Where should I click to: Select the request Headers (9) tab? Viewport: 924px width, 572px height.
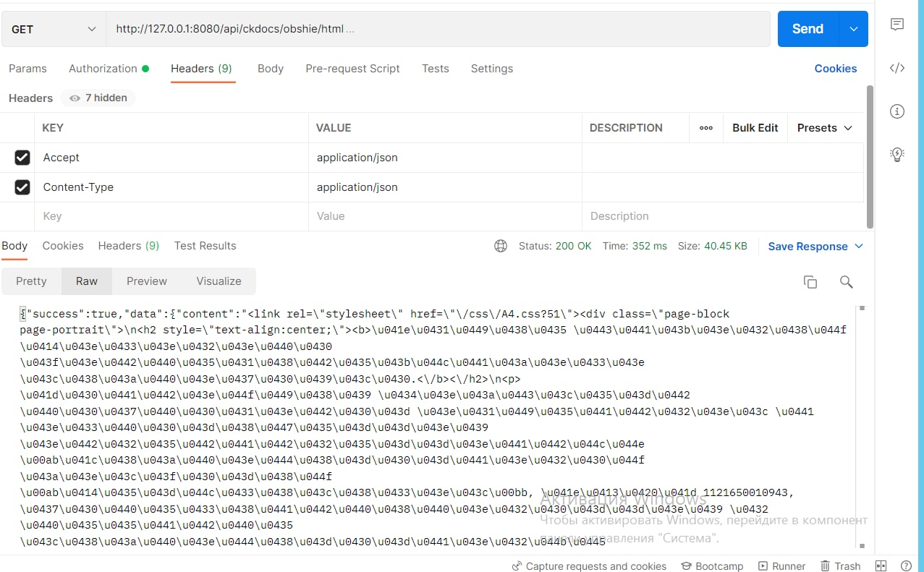click(x=201, y=69)
